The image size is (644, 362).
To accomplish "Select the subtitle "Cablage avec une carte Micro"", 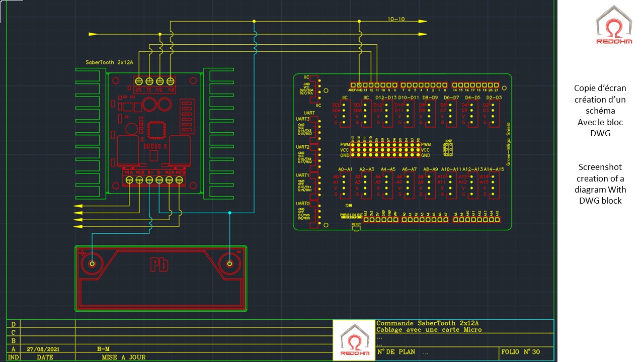I will point(429,330).
